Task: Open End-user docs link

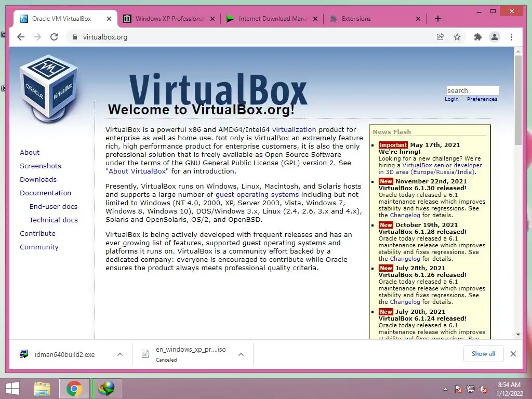Action: click(54, 206)
